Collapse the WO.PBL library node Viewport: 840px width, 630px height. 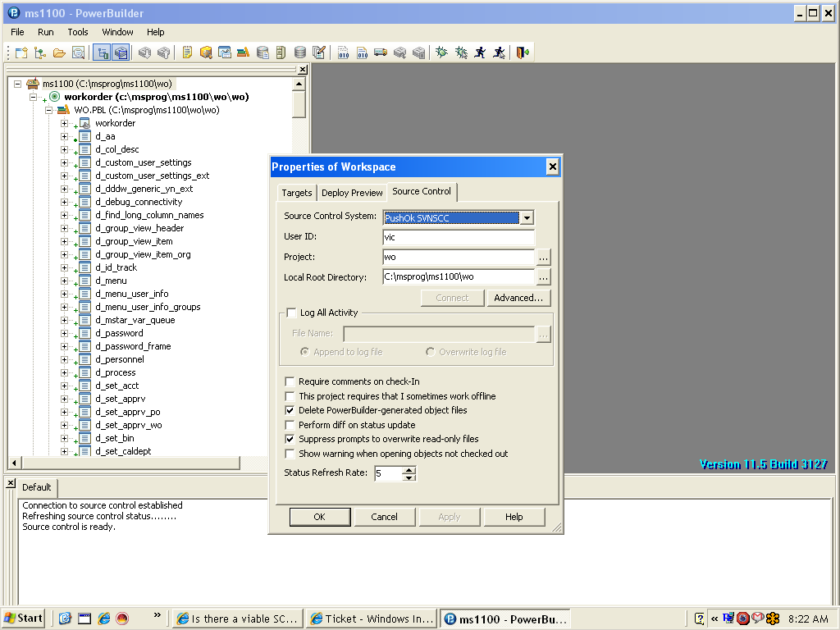pyautogui.click(x=49, y=110)
